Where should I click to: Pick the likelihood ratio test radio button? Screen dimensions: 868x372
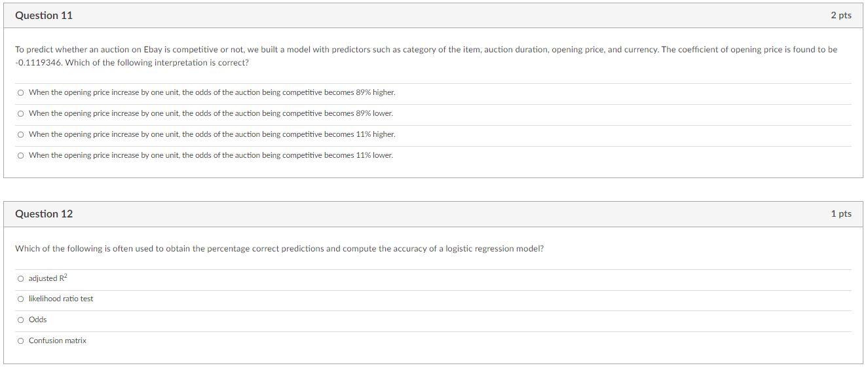(x=21, y=299)
